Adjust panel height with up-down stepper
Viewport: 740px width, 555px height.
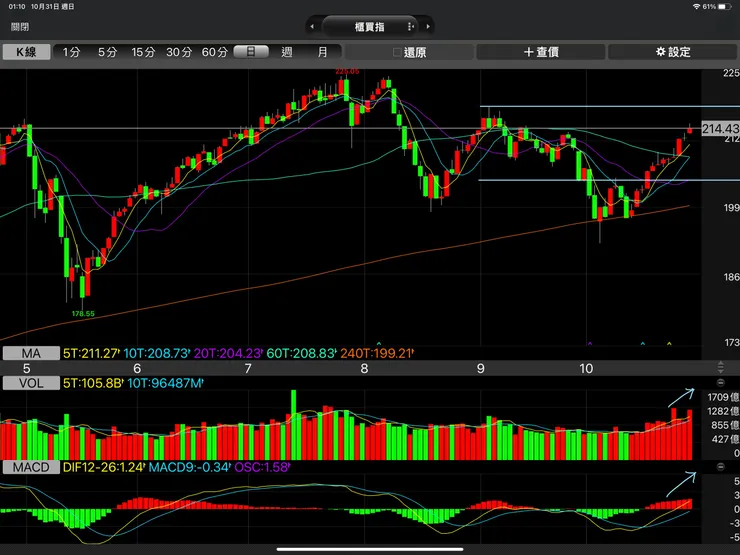[x=721, y=368]
